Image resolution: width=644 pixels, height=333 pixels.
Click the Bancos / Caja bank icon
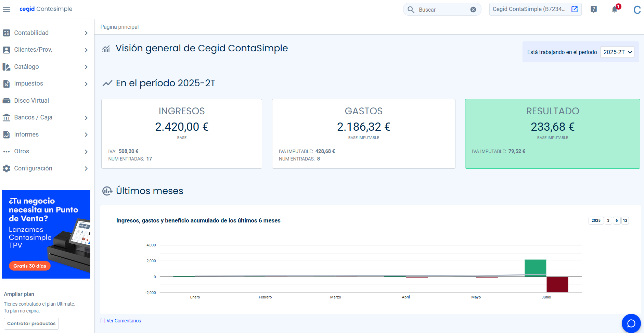(x=7, y=118)
